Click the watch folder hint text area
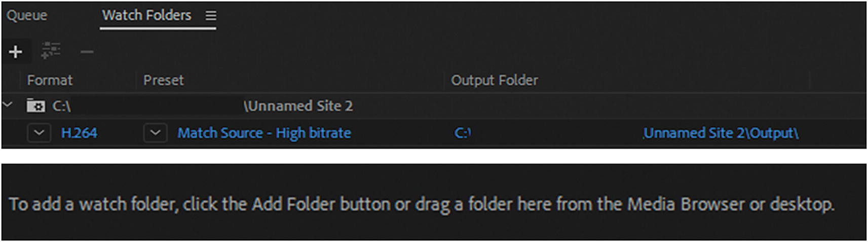 click(421, 204)
